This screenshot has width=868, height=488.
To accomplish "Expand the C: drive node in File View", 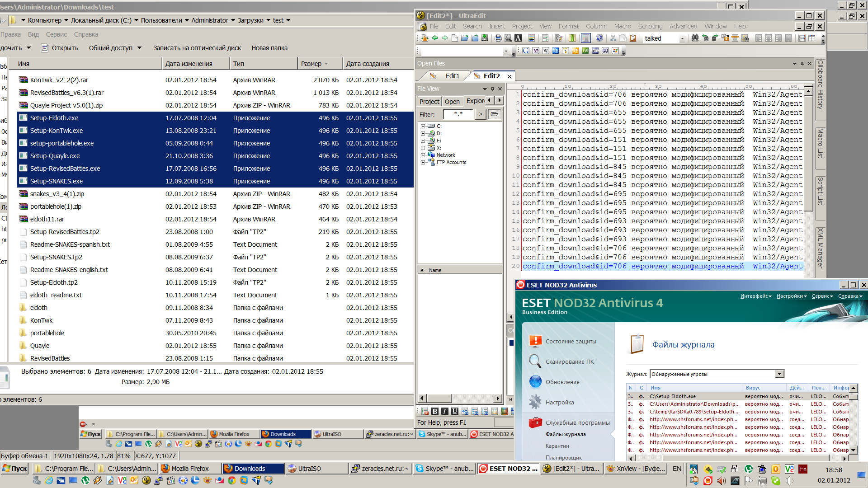I will click(x=423, y=126).
